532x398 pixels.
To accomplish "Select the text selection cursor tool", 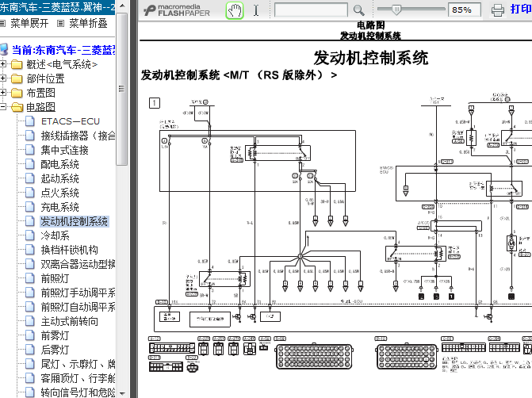I will point(256,10).
